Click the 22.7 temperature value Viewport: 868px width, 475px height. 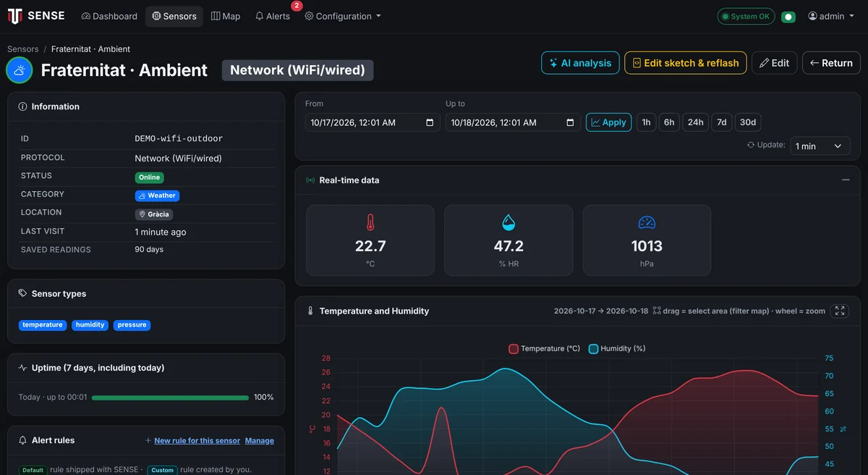[370, 246]
